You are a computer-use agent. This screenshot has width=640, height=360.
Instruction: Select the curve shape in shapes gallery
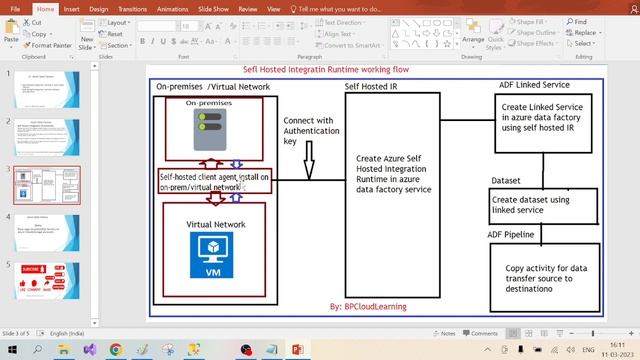416,43
